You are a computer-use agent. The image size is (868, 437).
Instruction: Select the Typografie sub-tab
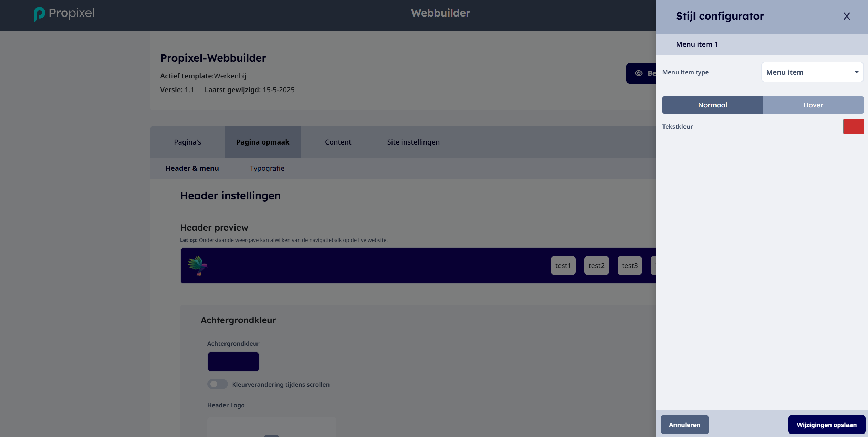[x=267, y=168]
